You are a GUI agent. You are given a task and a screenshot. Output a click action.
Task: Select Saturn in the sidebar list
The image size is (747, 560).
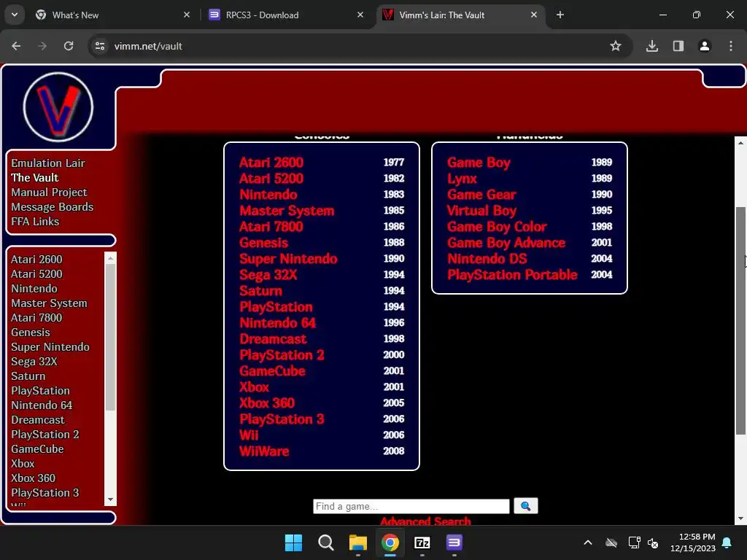[x=28, y=376]
